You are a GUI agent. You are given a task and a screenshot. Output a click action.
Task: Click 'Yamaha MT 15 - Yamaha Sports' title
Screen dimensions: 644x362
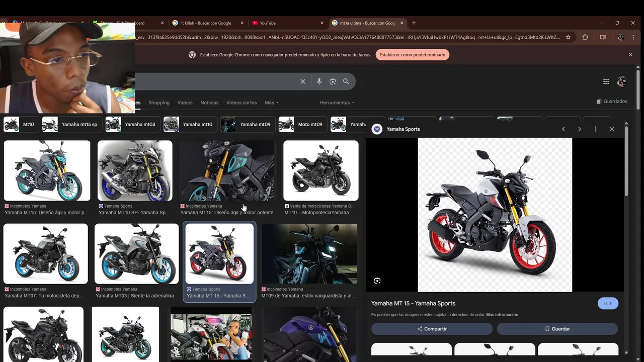[x=413, y=303]
